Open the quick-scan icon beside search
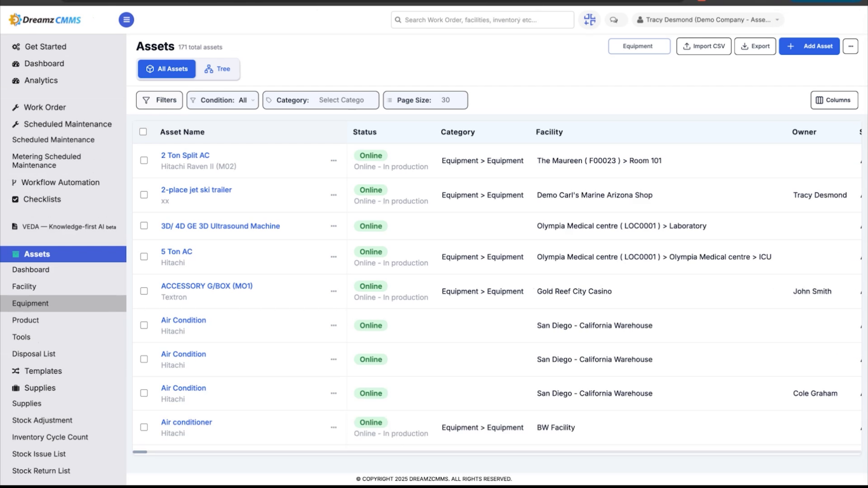This screenshot has height=488, width=868. click(590, 20)
